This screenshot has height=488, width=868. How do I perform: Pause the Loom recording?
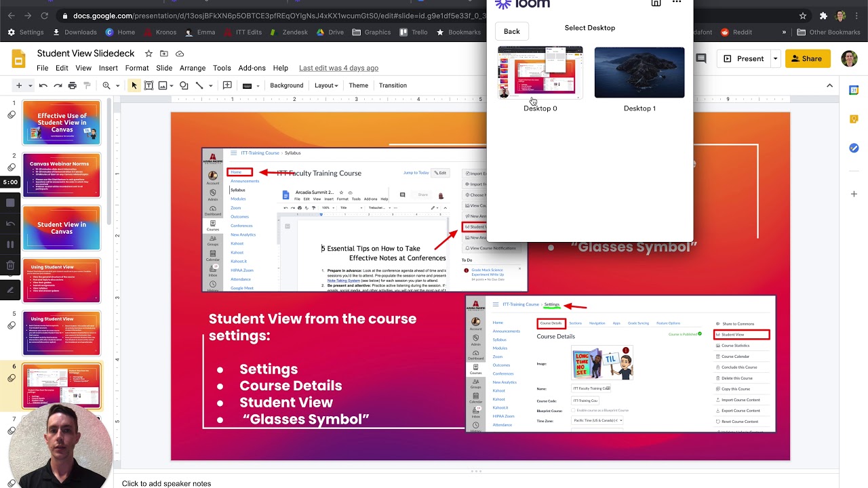10,245
